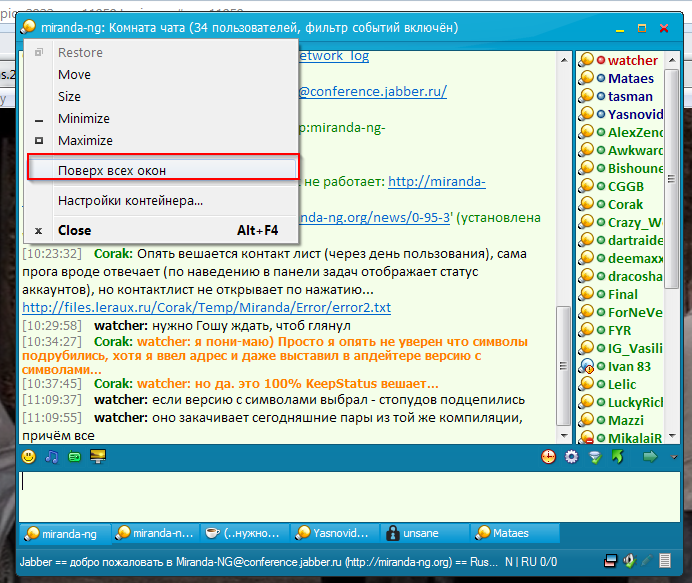Open the @conference.jabber.ru/ link

pyautogui.click(x=372, y=91)
